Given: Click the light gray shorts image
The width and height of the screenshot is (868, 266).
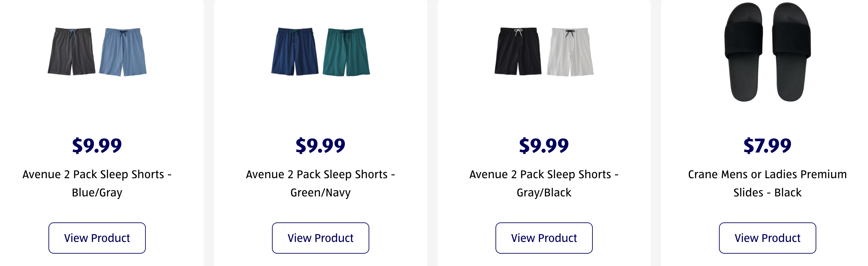Looking at the screenshot, I should 570,52.
